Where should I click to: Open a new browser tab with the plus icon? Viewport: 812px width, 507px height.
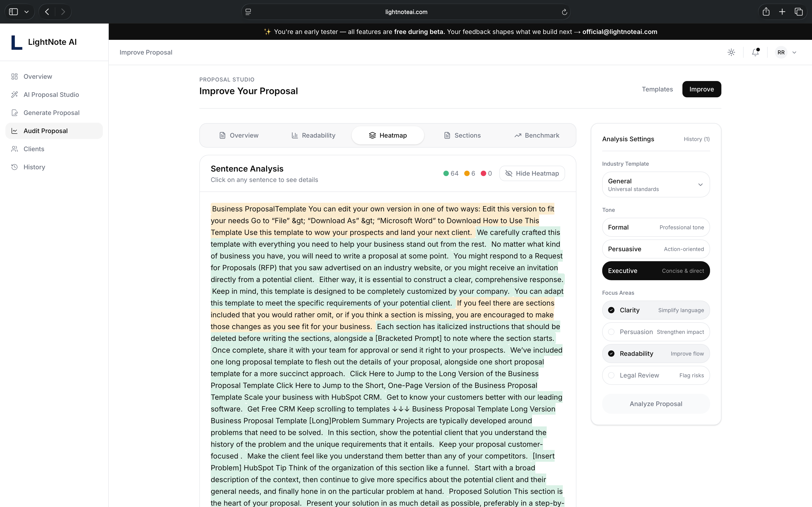click(782, 12)
